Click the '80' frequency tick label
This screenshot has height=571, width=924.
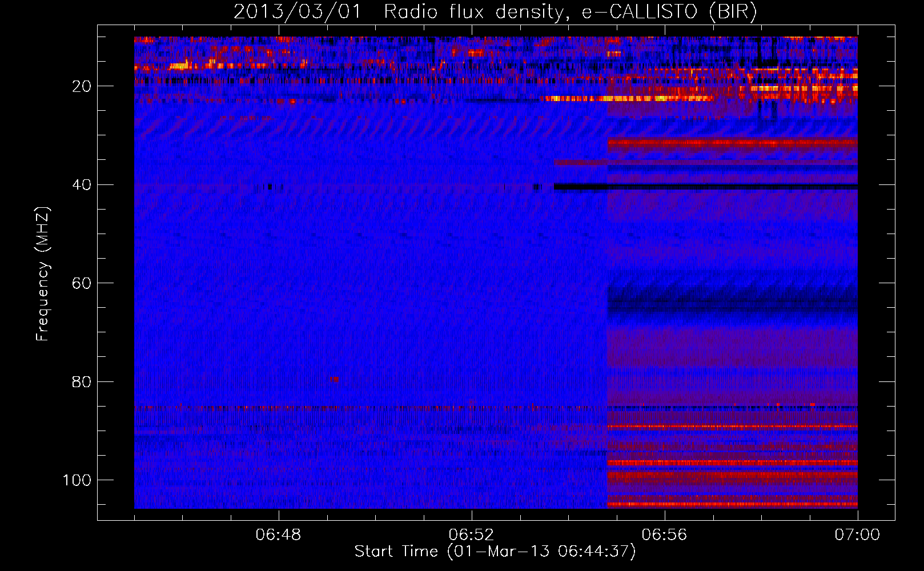(81, 381)
